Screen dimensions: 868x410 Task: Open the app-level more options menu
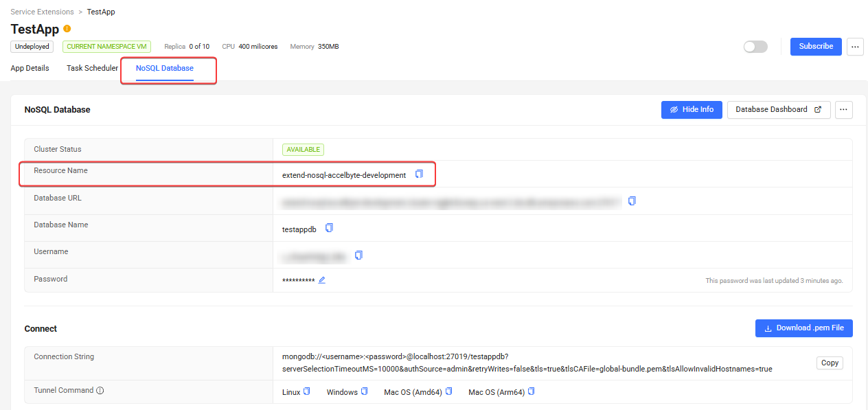(855, 47)
